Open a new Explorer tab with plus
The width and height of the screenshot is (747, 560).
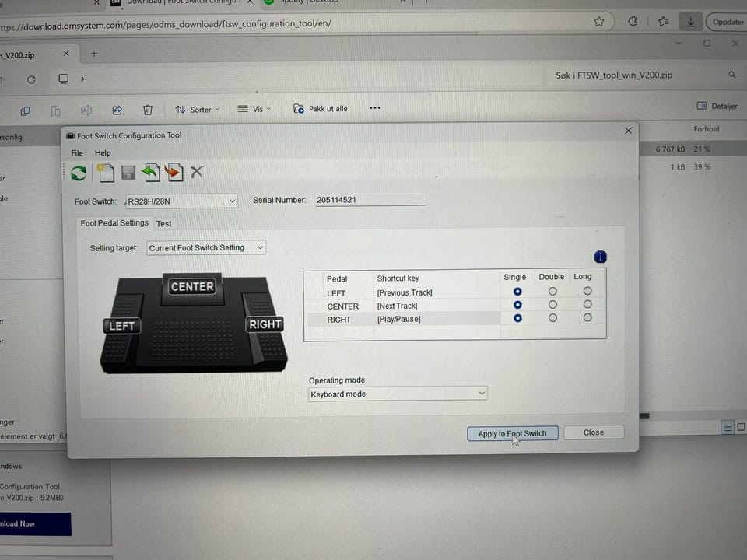click(x=94, y=54)
